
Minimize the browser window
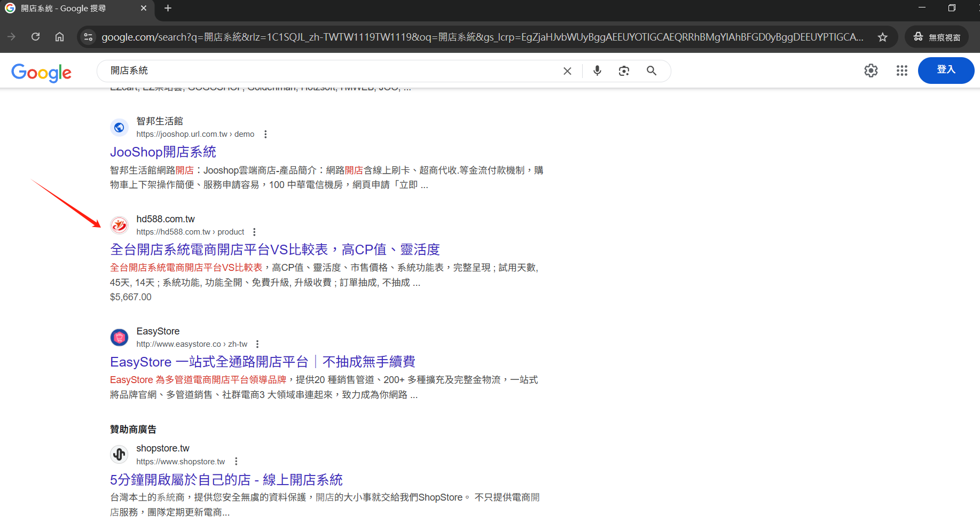pyautogui.click(x=922, y=7)
